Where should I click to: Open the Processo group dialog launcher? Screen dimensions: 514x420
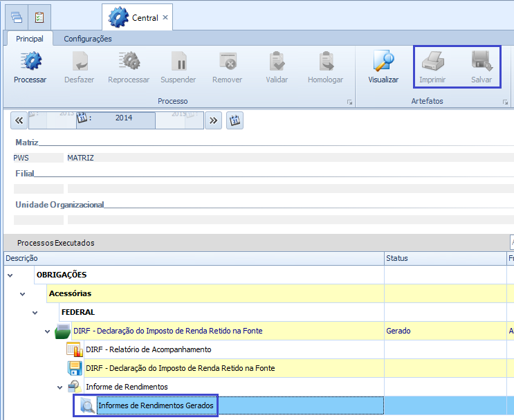pos(349,102)
